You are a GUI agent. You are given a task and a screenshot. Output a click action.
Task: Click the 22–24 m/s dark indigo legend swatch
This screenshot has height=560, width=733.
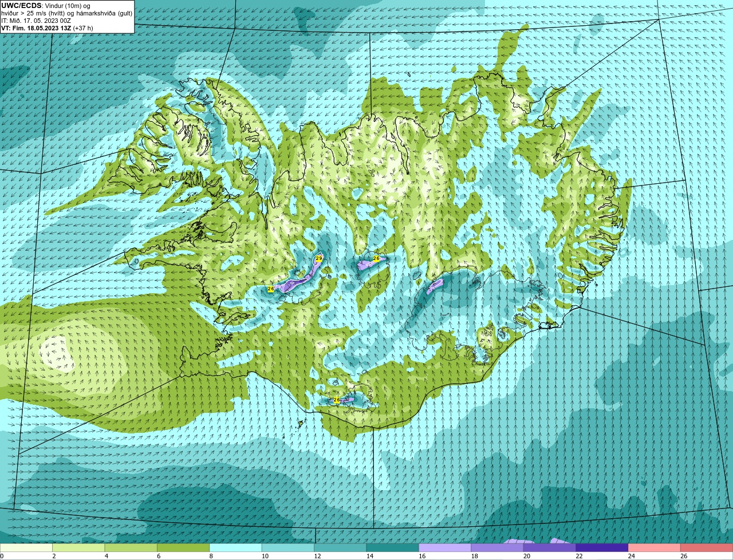click(602, 547)
